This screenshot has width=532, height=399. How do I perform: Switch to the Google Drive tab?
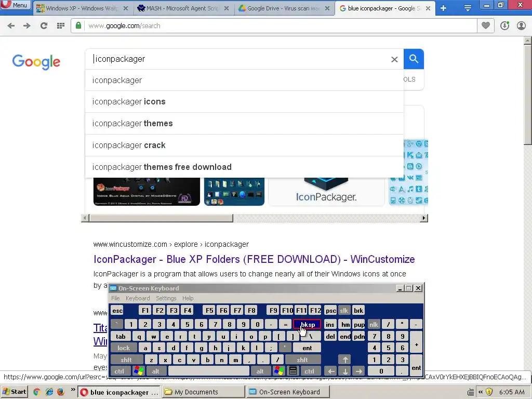[283, 8]
